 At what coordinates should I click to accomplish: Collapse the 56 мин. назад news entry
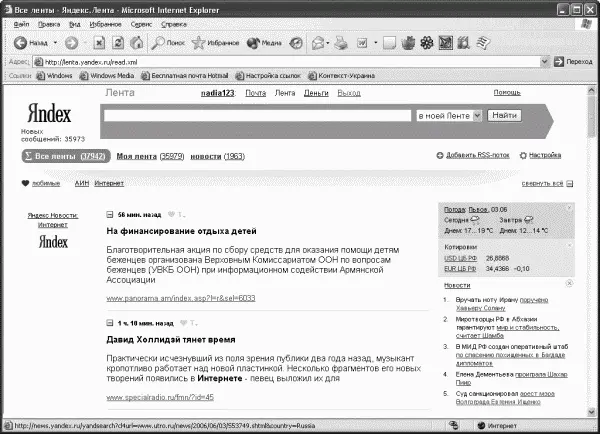coord(110,215)
